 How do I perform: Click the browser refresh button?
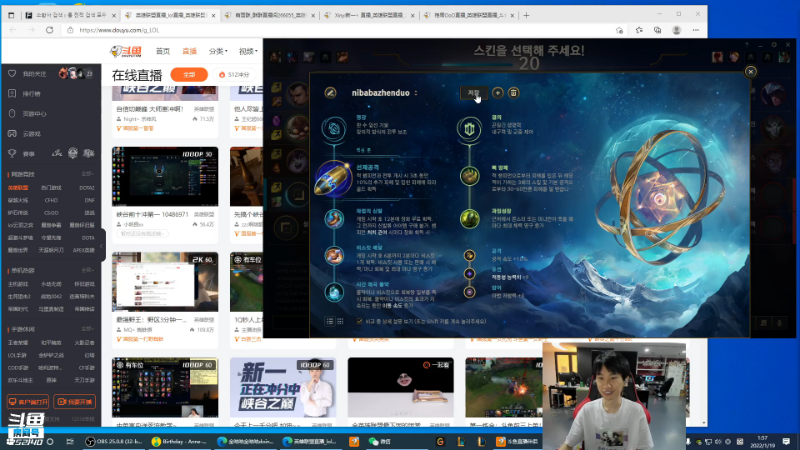click(x=49, y=30)
